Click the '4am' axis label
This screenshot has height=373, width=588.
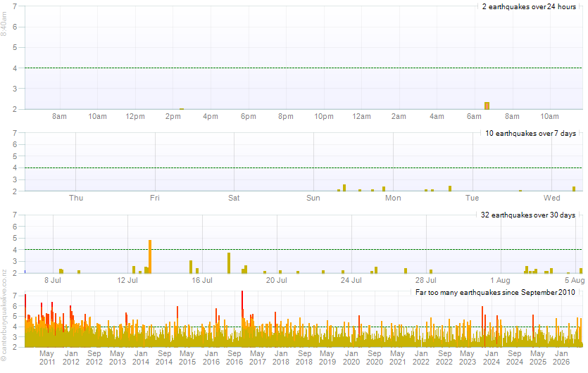437,117
